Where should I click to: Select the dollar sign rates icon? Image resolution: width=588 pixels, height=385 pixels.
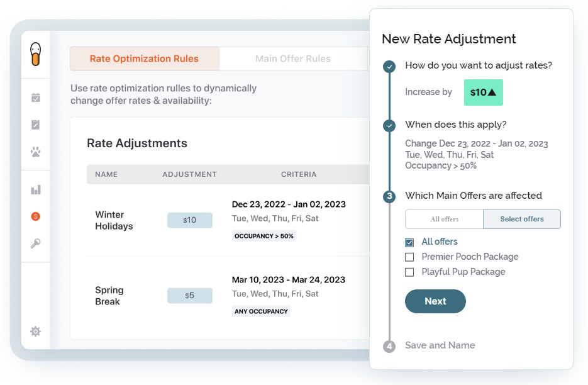(x=36, y=216)
